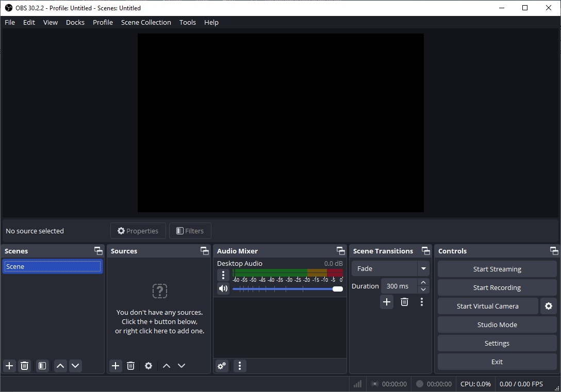Viewport: 561px width, 392px height.
Task: Pop out the Audio Mixer dock icon
Action: coord(340,251)
